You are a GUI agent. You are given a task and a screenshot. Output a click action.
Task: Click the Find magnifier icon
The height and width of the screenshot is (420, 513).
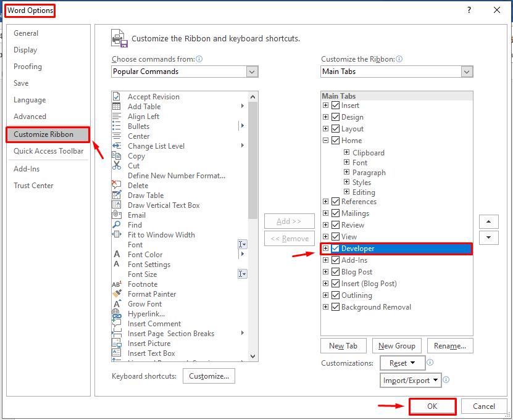pyautogui.click(x=116, y=224)
